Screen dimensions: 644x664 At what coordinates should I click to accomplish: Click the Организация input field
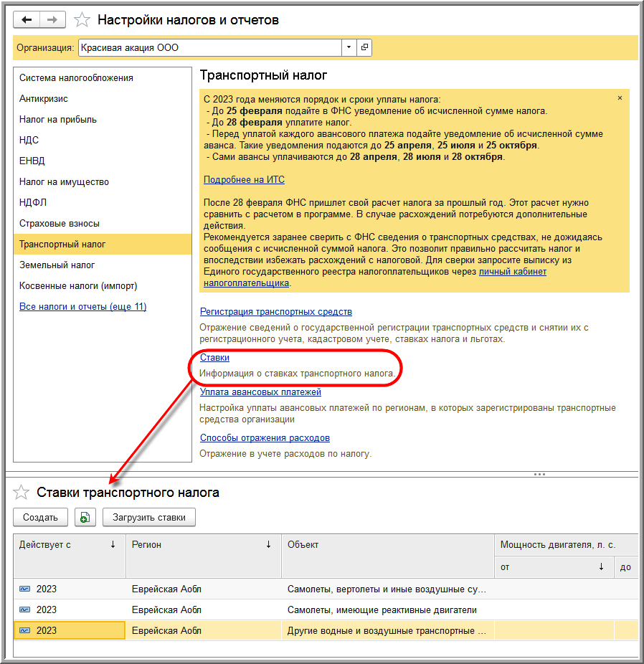point(210,47)
